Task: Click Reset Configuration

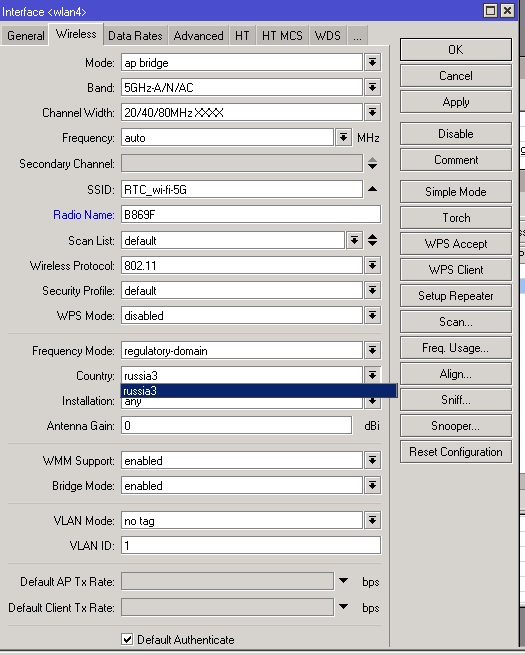Action: pos(456,452)
